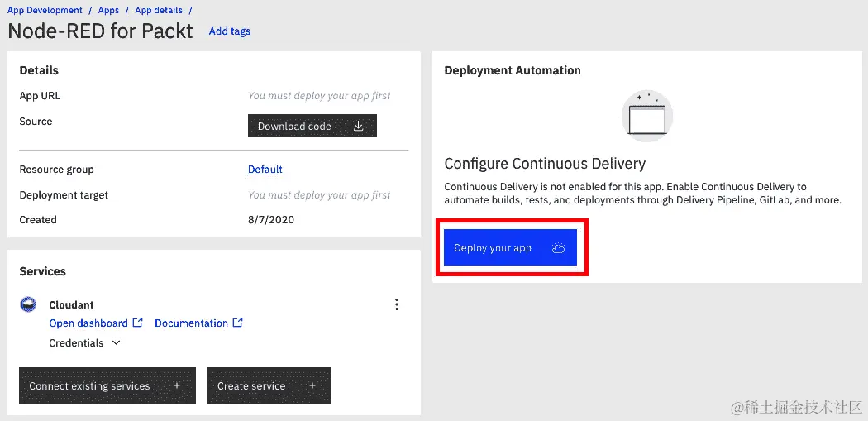Screen dimensions: 868x421
Task: Click the download arrow icon in Download code
Action: coord(359,126)
